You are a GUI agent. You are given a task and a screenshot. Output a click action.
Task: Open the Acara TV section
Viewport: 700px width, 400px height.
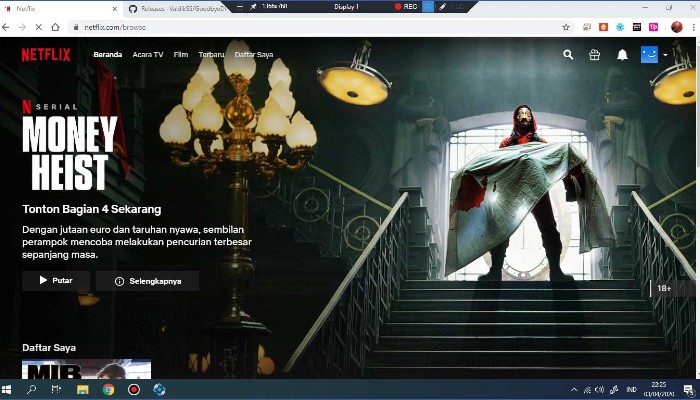(x=148, y=54)
